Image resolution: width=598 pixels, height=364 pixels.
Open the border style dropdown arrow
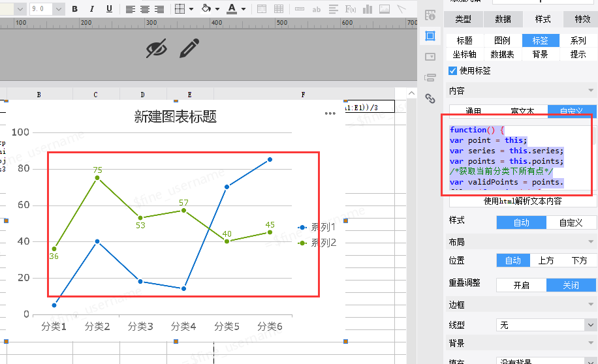pos(191,8)
